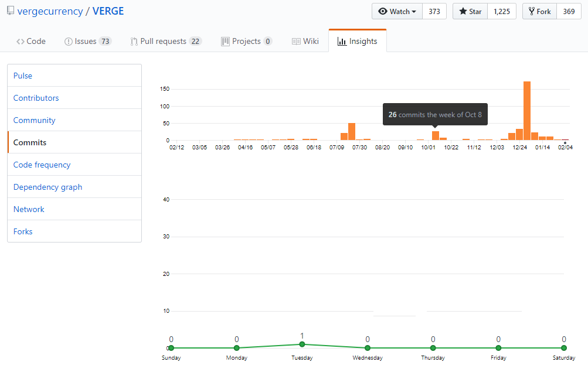Click the Issues exclamation icon
The height and width of the screenshot is (379, 588).
(68, 42)
